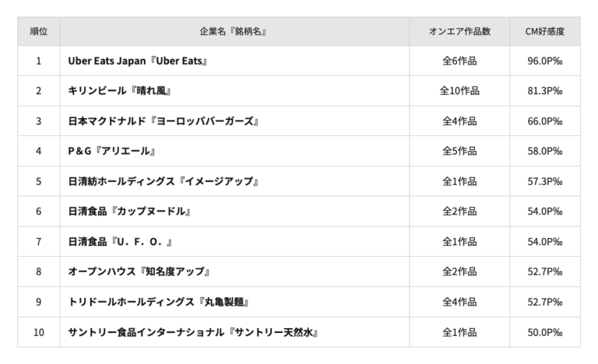
Task: Click the 企業名『銘柄名』 column header
Action: [234, 31]
